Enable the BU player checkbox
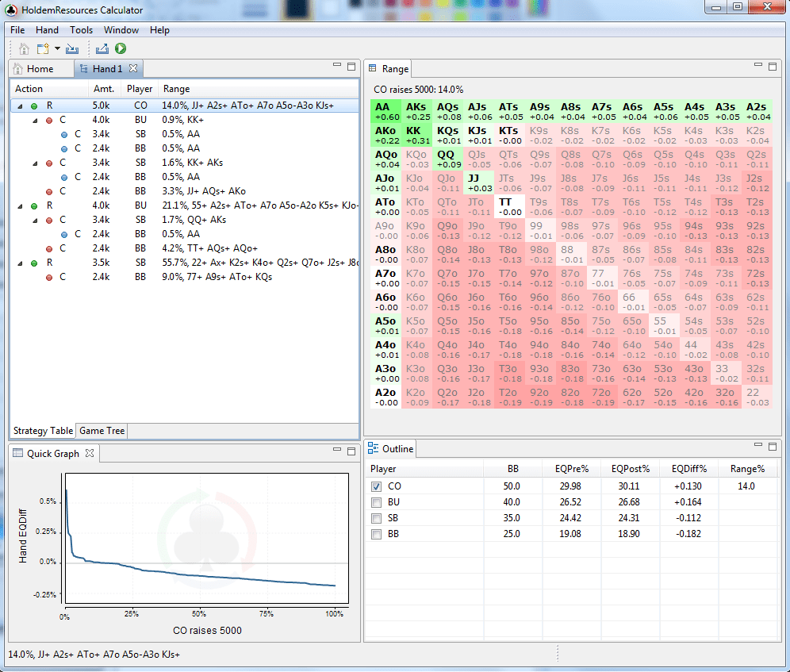790x672 pixels. point(376,502)
